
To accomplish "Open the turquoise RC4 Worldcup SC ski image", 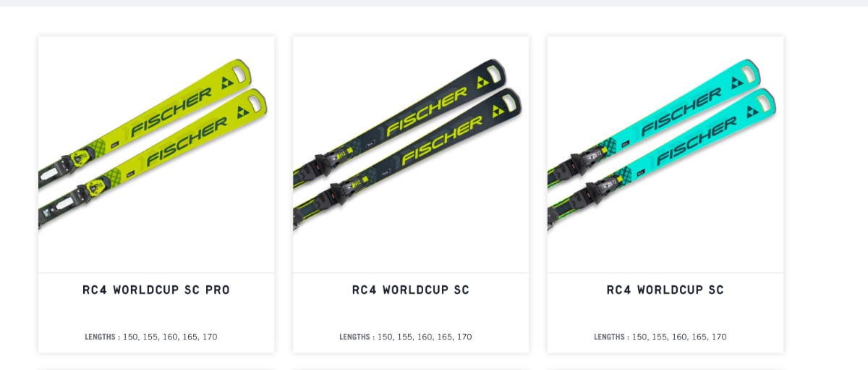I will (x=665, y=154).
